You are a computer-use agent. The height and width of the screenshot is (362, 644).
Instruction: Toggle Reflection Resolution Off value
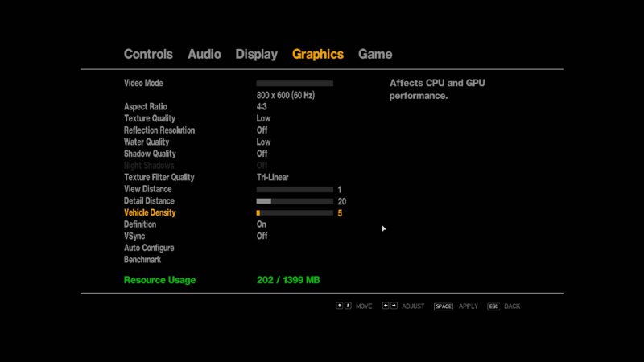click(262, 130)
